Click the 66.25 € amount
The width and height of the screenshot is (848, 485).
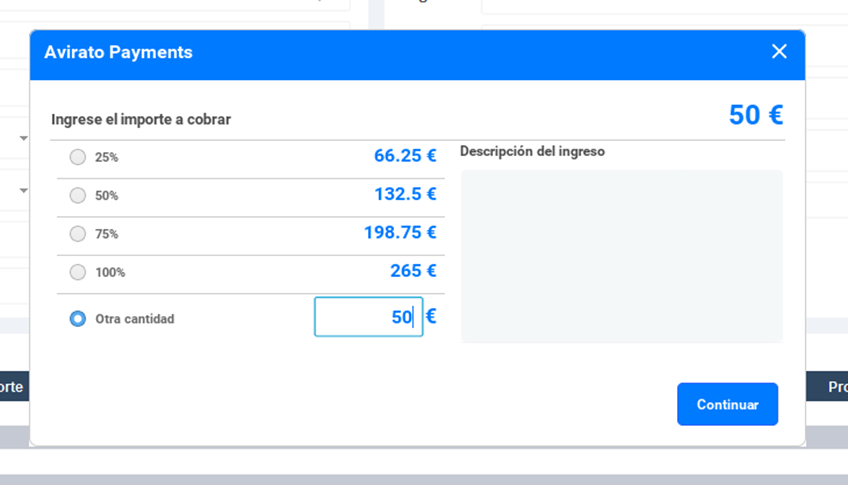pos(405,156)
